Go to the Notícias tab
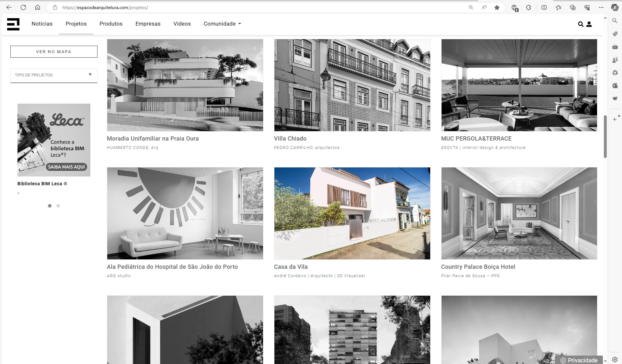Image resolution: width=622 pixels, height=364 pixels. point(42,24)
